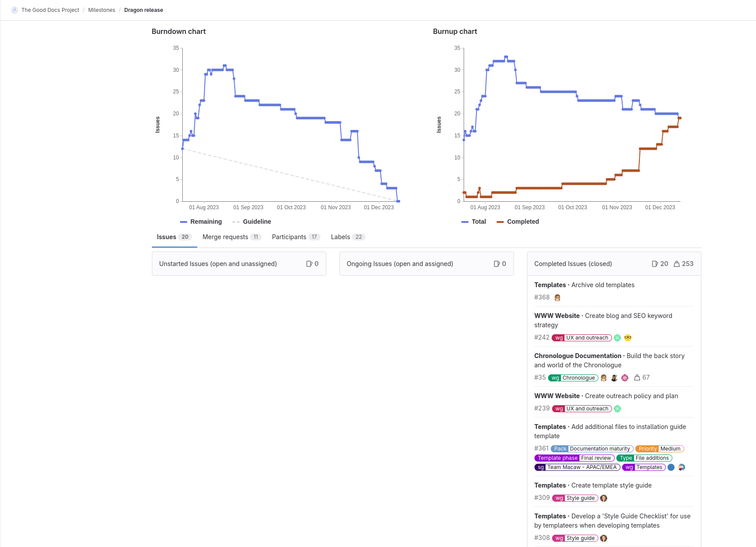Open Dragon release breadcrumb
Screen dimensions: 756x547
pyautogui.click(x=144, y=10)
